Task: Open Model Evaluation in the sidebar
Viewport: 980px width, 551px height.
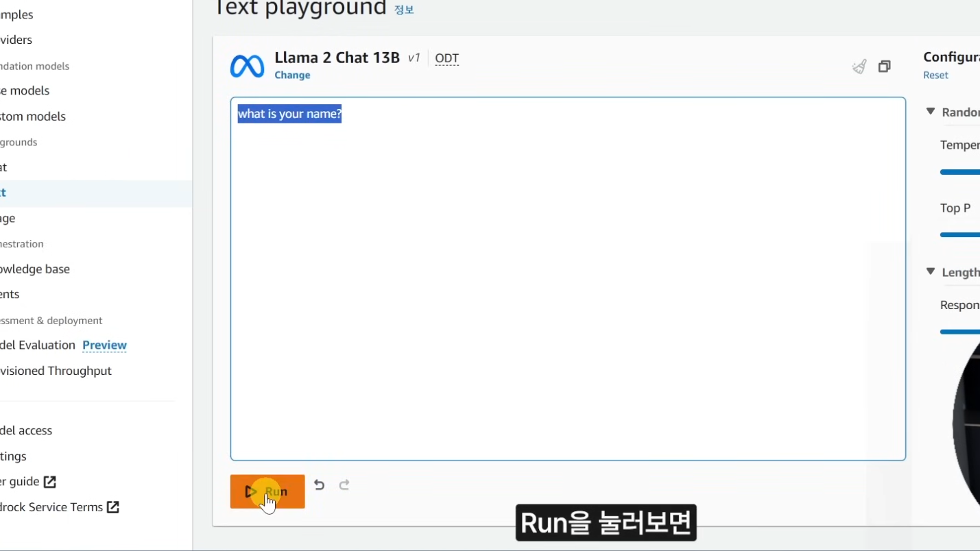Action: pyautogui.click(x=38, y=345)
